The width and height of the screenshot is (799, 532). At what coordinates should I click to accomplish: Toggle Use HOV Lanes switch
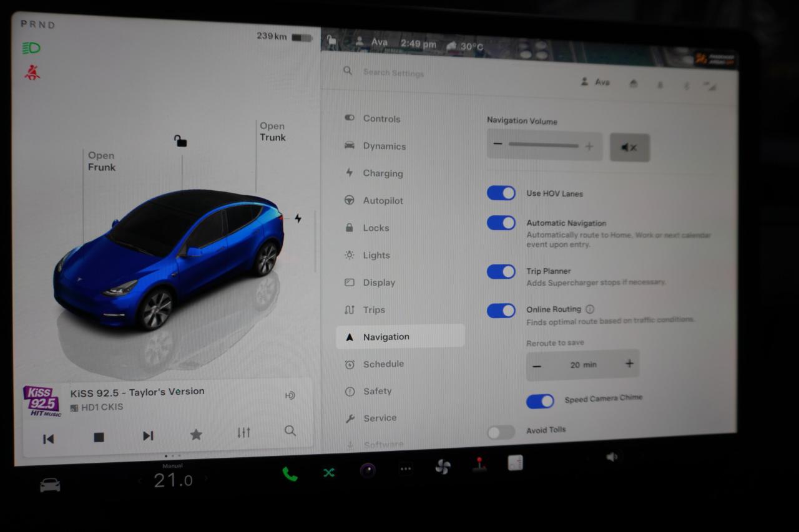tap(501, 193)
